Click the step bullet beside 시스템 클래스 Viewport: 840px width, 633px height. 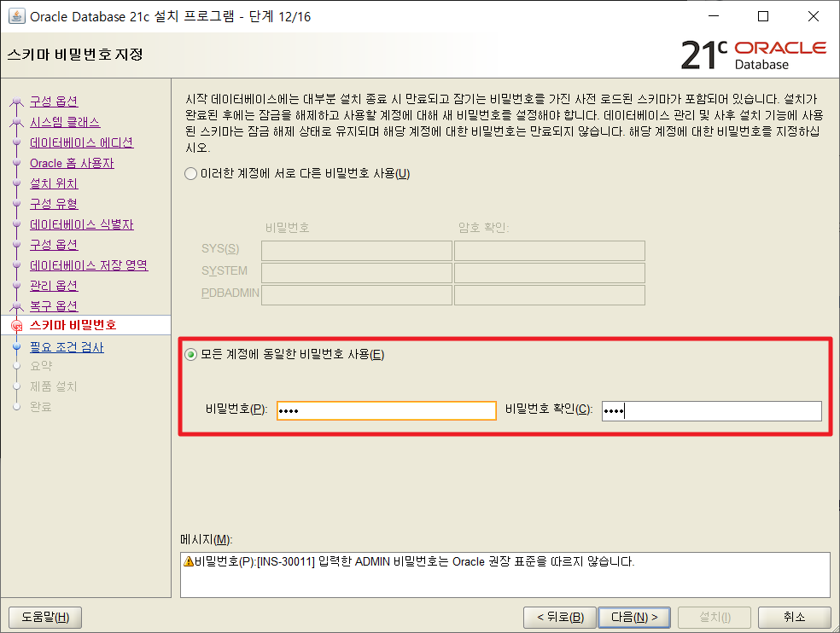pos(16,123)
